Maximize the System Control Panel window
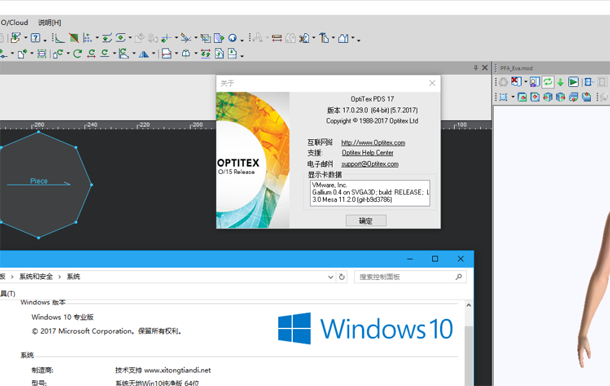 [x=435, y=259]
